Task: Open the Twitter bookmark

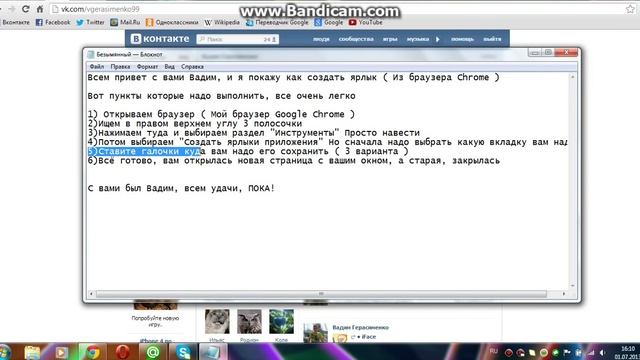Action: pos(90,22)
